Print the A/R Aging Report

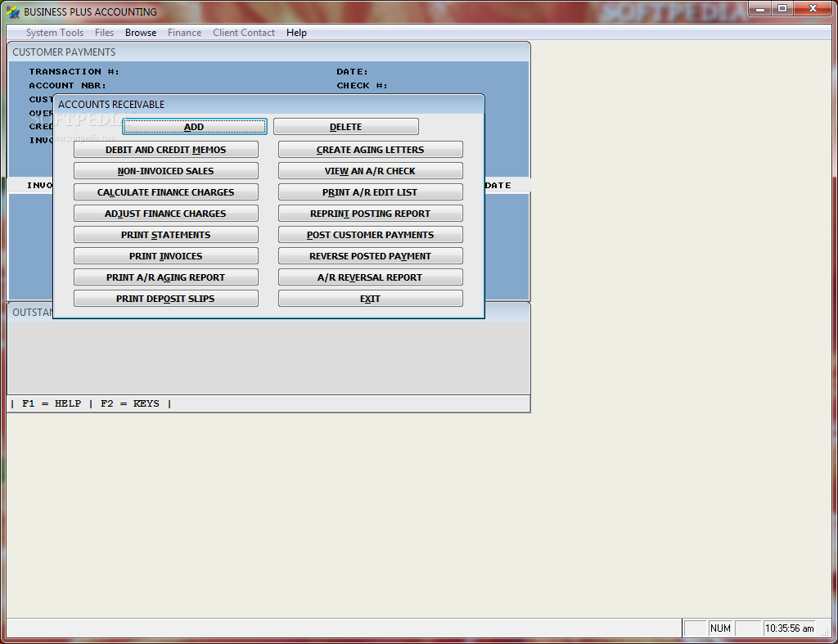[x=165, y=277]
